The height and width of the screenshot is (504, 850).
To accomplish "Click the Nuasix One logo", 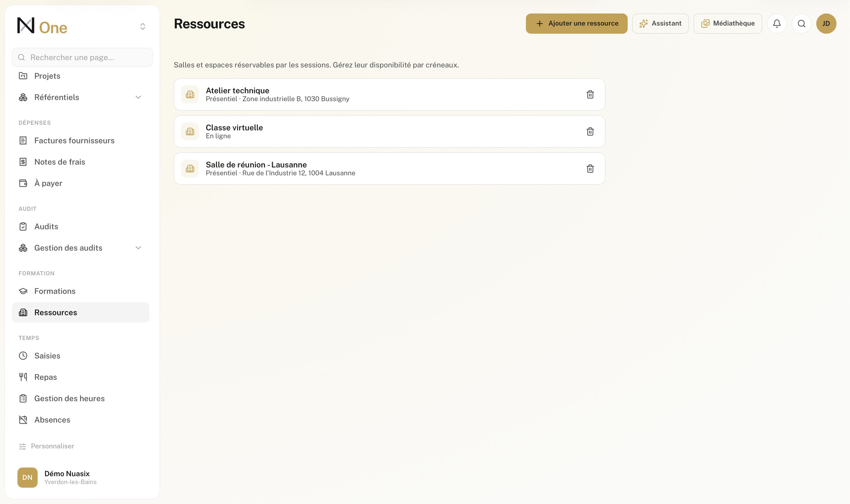I will [x=42, y=26].
